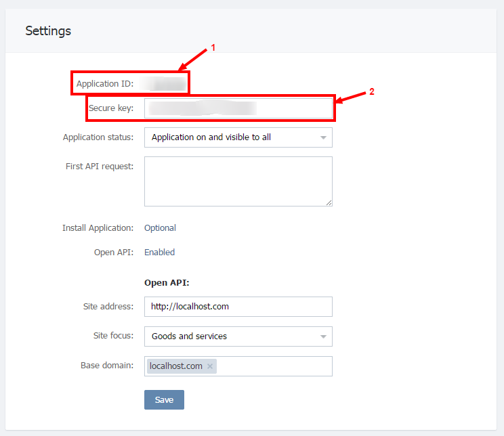The image size is (504, 436).
Task: Click into the First API request textarea
Action: (x=238, y=181)
